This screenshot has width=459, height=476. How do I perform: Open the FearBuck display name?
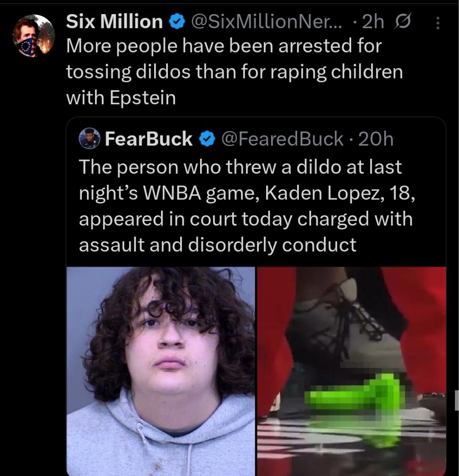(x=149, y=139)
